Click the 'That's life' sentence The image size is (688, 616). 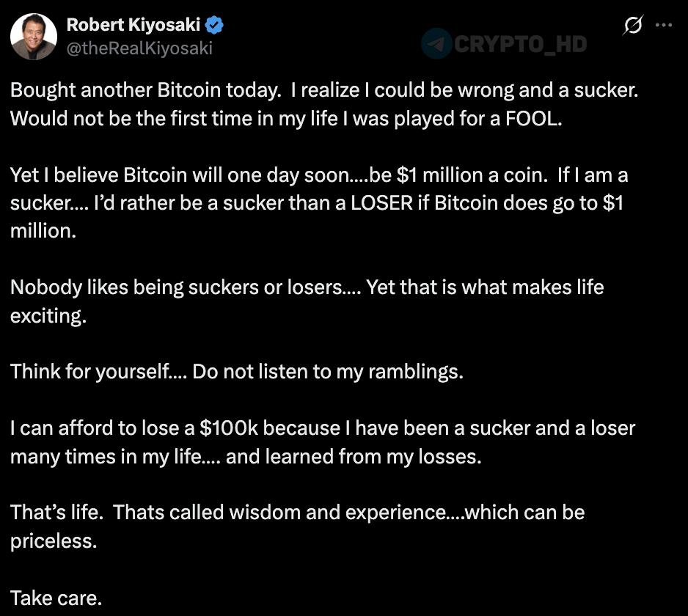point(57,513)
